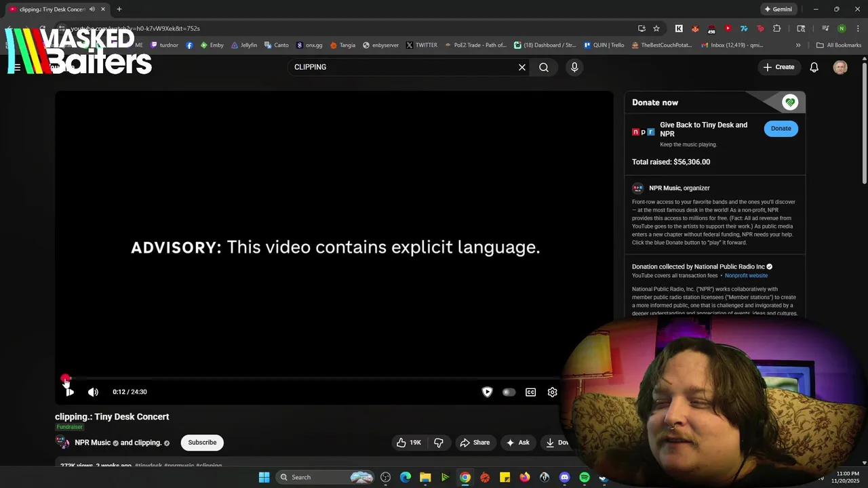Open the PoE2 Trade bookmark

[x=475, y=45]
